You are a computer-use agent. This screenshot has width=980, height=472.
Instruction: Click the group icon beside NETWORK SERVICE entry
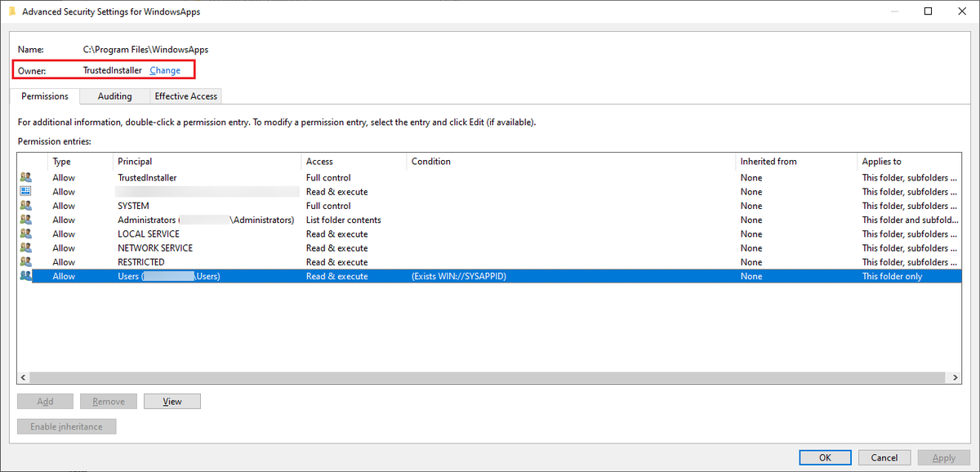(25, 247)
